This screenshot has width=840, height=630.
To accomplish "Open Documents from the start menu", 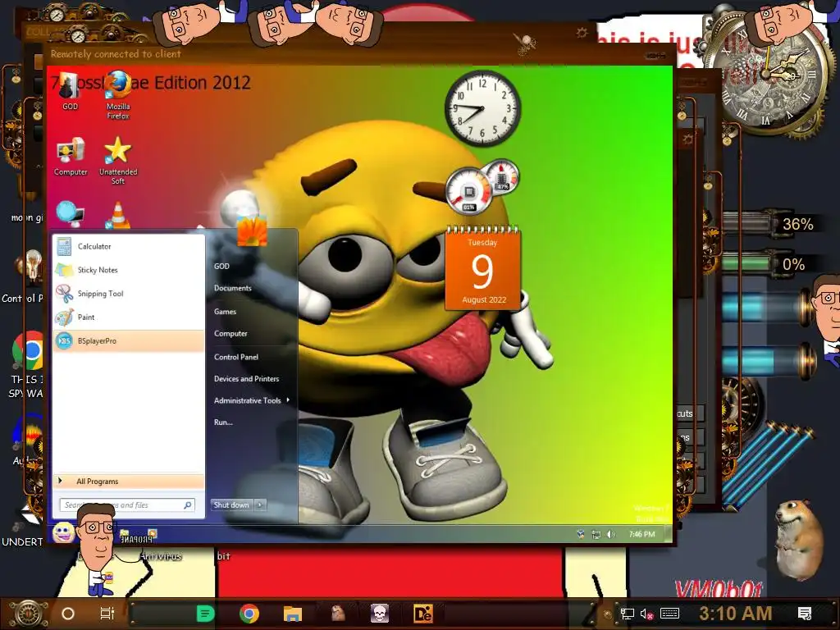I will tap(232, 288).
